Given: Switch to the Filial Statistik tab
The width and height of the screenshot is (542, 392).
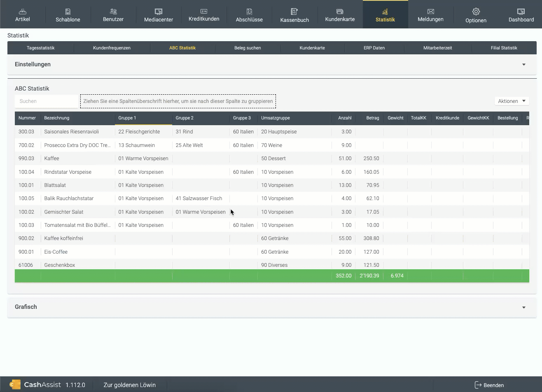Looking at the screenshot, I should pos(504,48).
